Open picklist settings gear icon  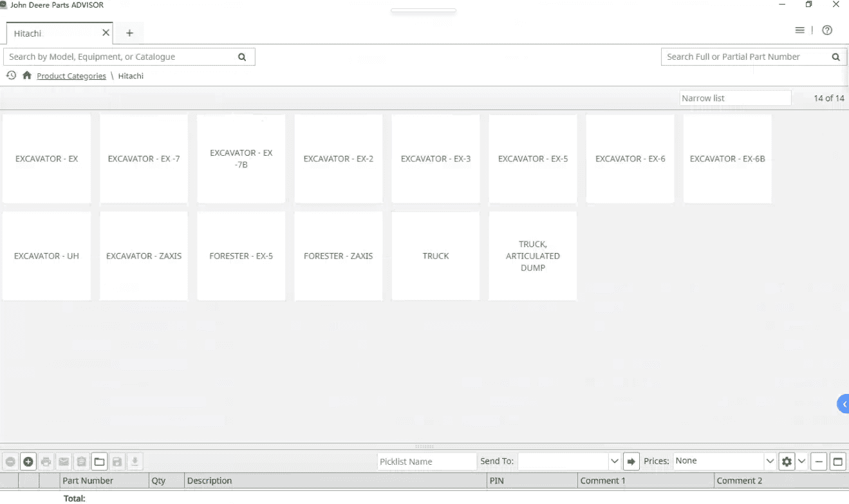click(787, 462)
